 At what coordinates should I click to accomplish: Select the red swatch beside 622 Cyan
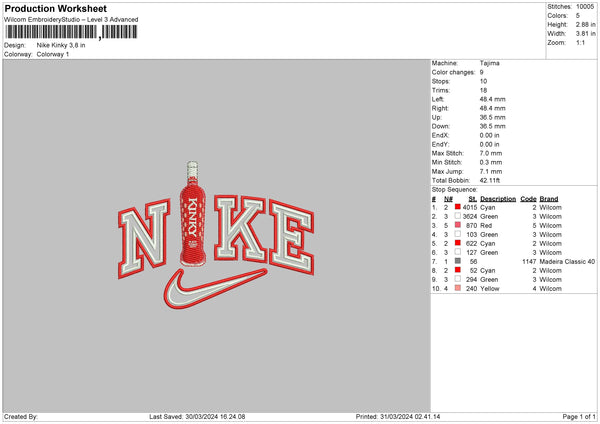pos(458,243)
